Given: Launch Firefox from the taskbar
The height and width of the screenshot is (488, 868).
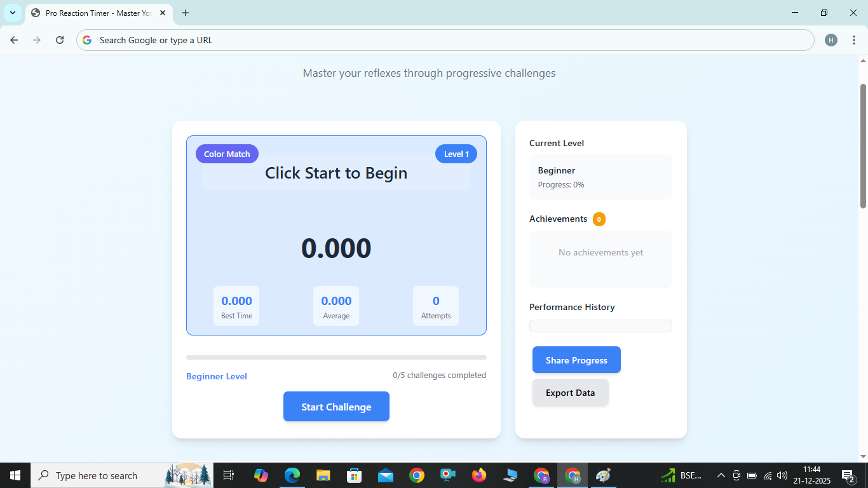Looking at the screenshot, I should pos(478,475).
